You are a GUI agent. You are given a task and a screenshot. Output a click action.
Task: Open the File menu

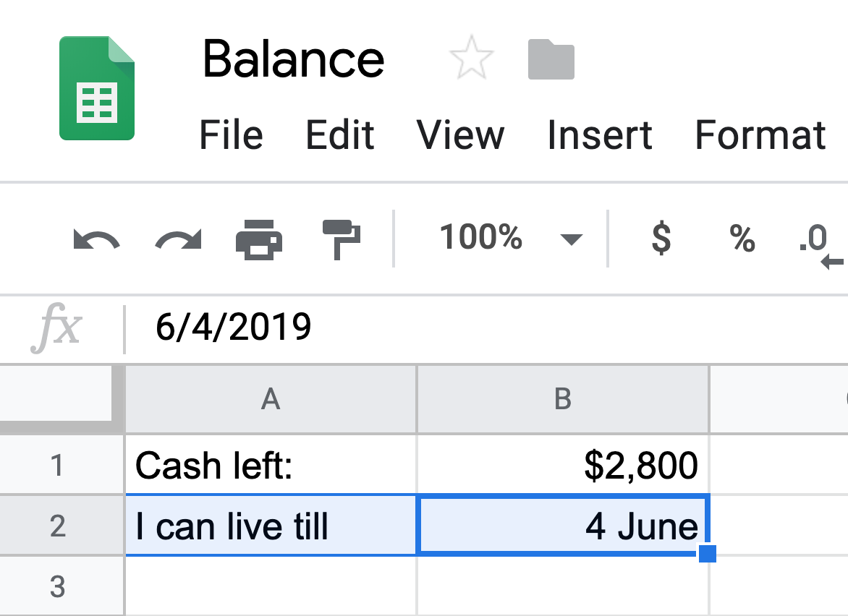(231, 134)
